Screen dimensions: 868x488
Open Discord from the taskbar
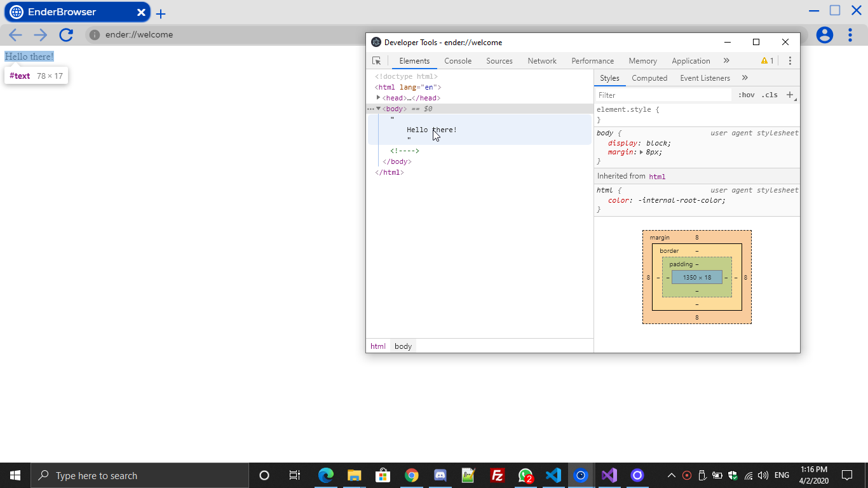pyautogui.click(x=440, y=475)
